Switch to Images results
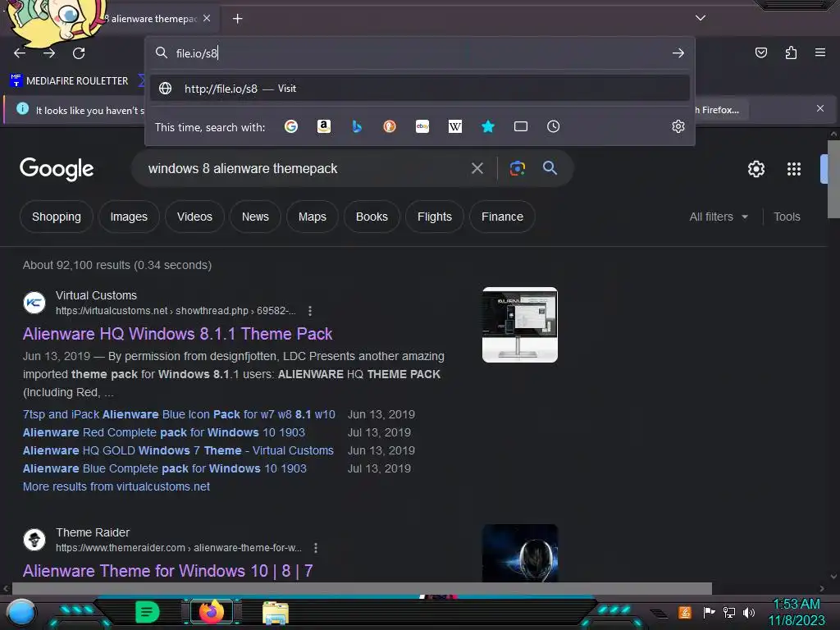Image resolution: width=840 pixels, height=630 pixels. (x=129, y=217)
